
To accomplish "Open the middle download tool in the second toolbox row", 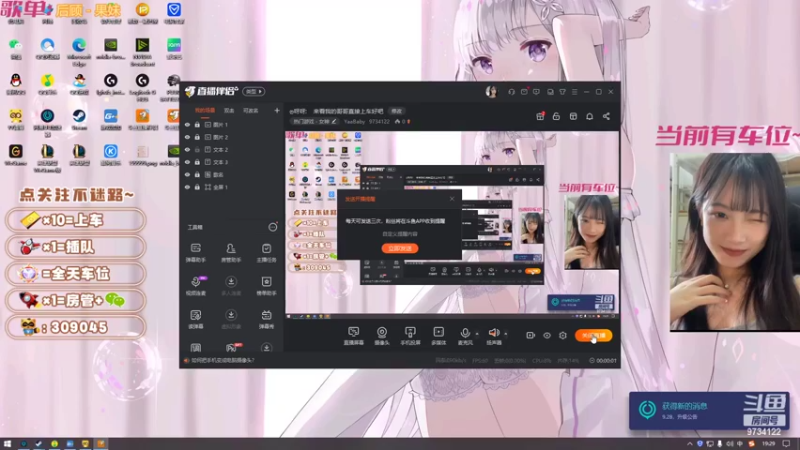I will [231, 286].
